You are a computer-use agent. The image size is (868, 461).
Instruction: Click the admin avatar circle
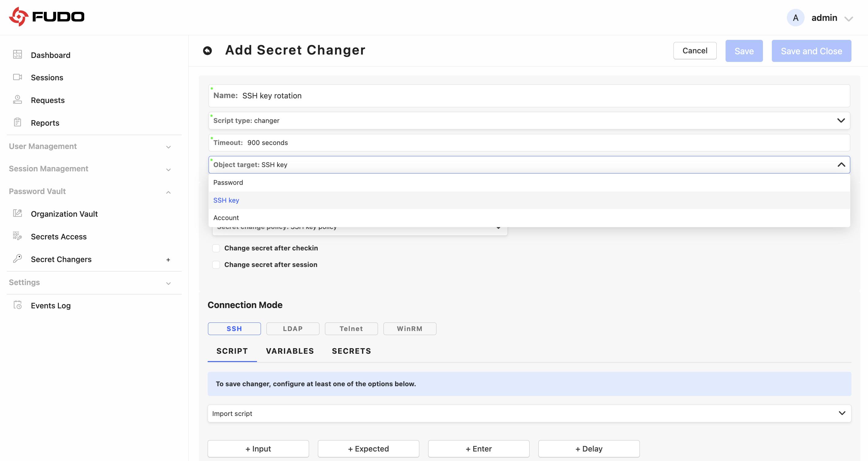click(795, 17)
